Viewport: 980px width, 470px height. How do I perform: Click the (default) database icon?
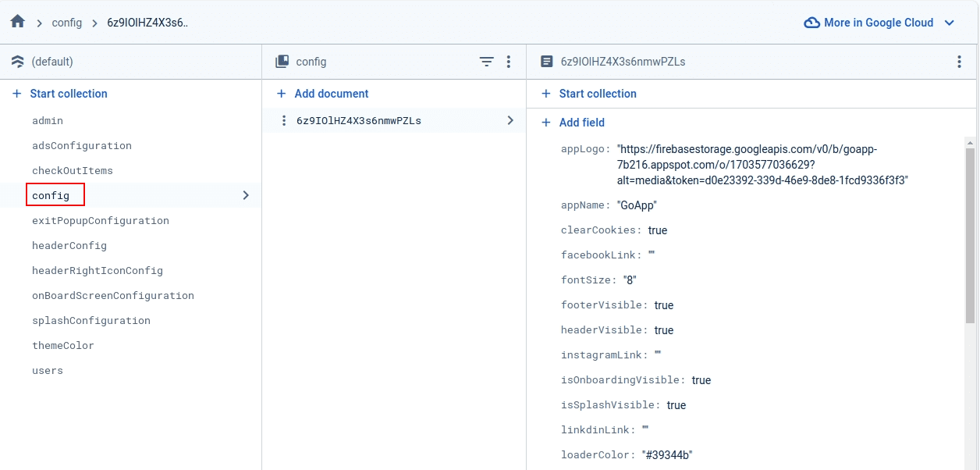[x=18, y=62]
